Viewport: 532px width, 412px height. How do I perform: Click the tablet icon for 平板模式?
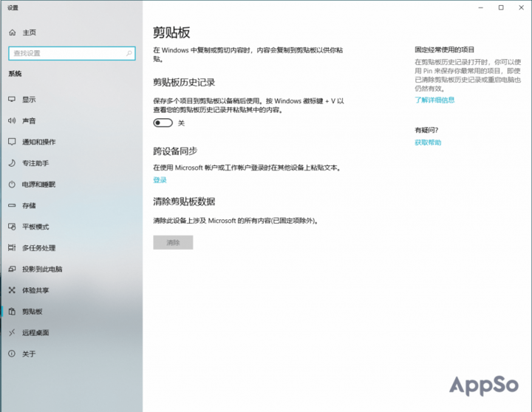(x=12, y=227)
